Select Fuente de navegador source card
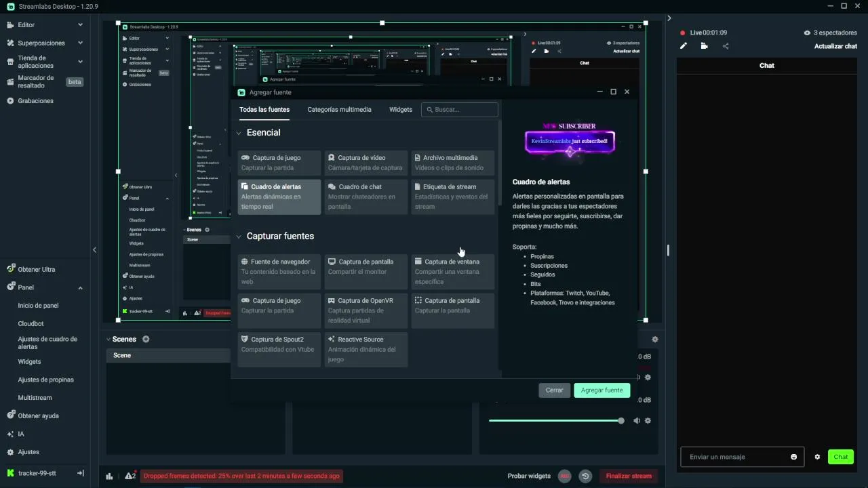The width and height of the screenshot is (868, 488). point(279,272)
